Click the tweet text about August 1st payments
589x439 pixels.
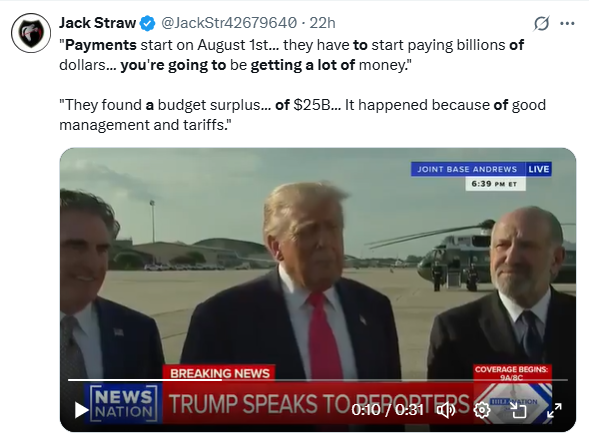coord(291,55)
